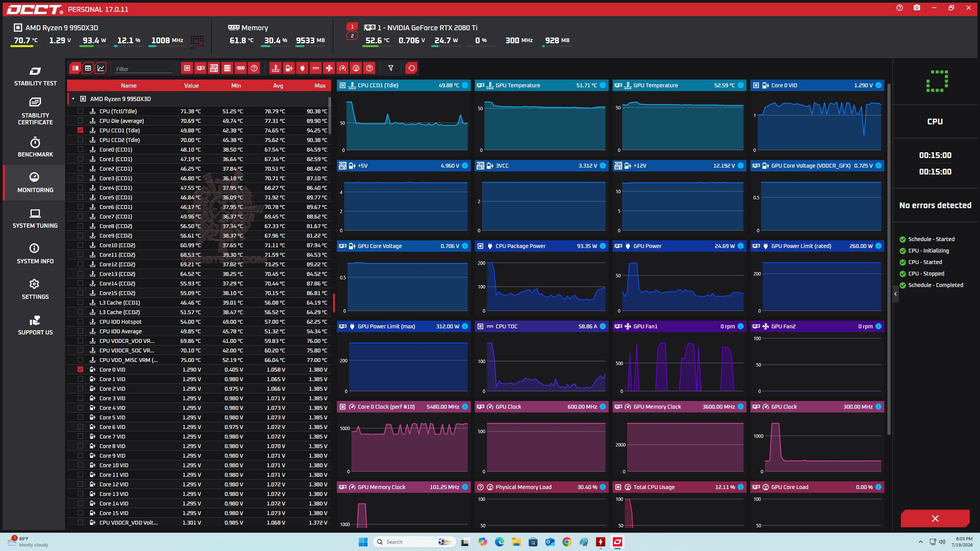The height and width of the screenshot is (551, 980).
Task: Toggle the motherboard sensor filter icon
Action: (214, 68)
